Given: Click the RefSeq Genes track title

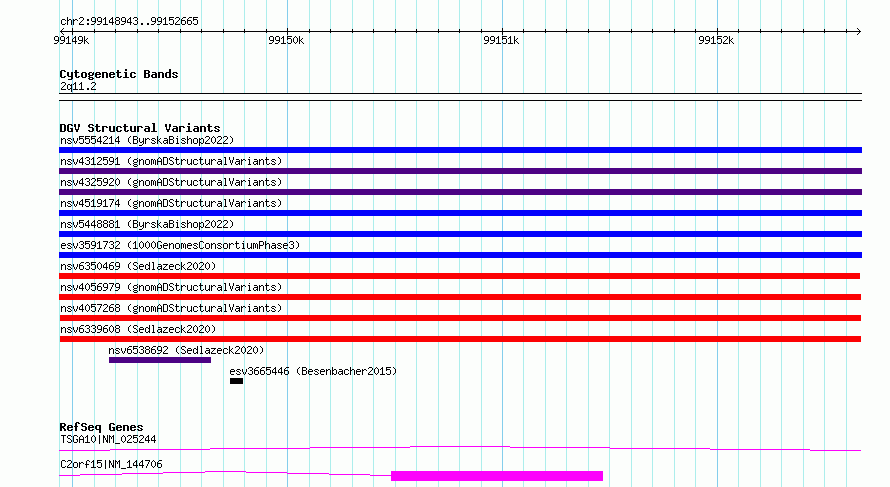Looking at the screenshot, I should (101, 427).
